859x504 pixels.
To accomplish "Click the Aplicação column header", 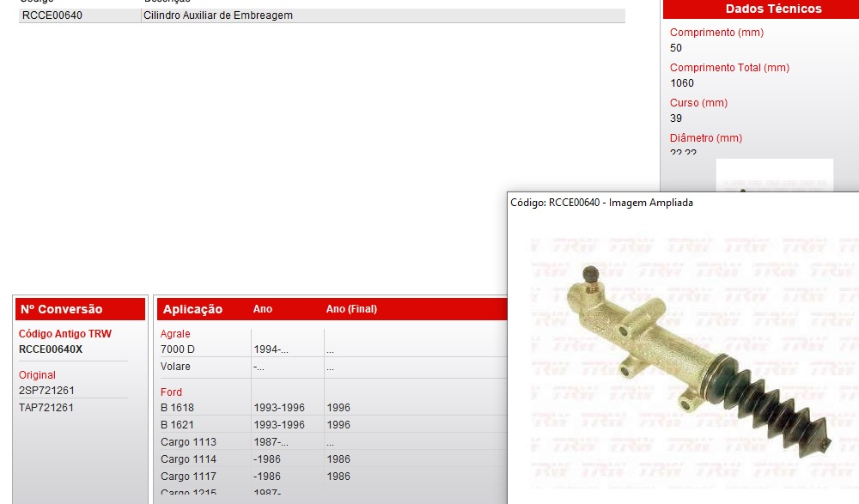I will click(192, 309).
